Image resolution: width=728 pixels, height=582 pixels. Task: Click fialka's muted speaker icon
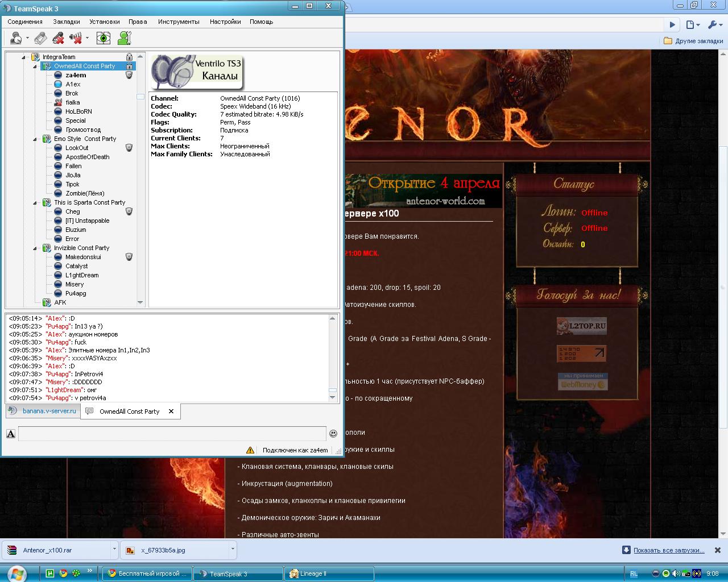click(58, 102)
